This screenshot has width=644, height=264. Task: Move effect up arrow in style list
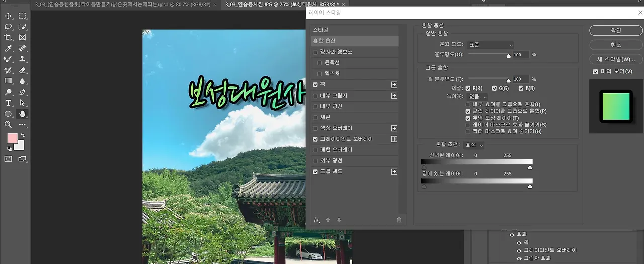328,220
